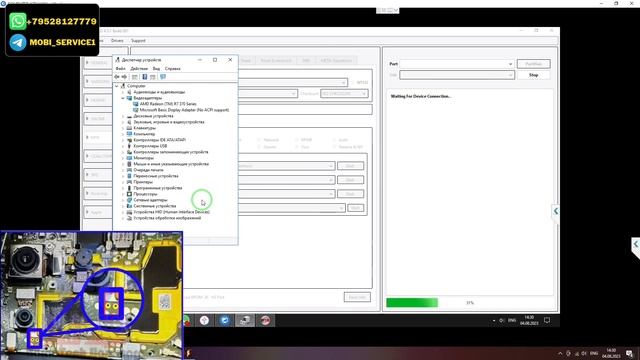This screenshot has width=640, height=360.
Task: Click the button next to the Port dropdown
Action: click(x=533, y=64)
